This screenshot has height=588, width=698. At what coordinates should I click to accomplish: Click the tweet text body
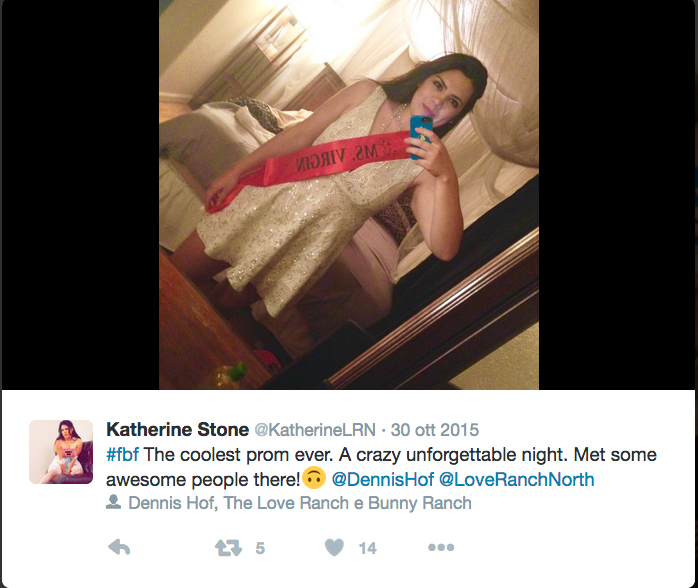coord(381,467)
